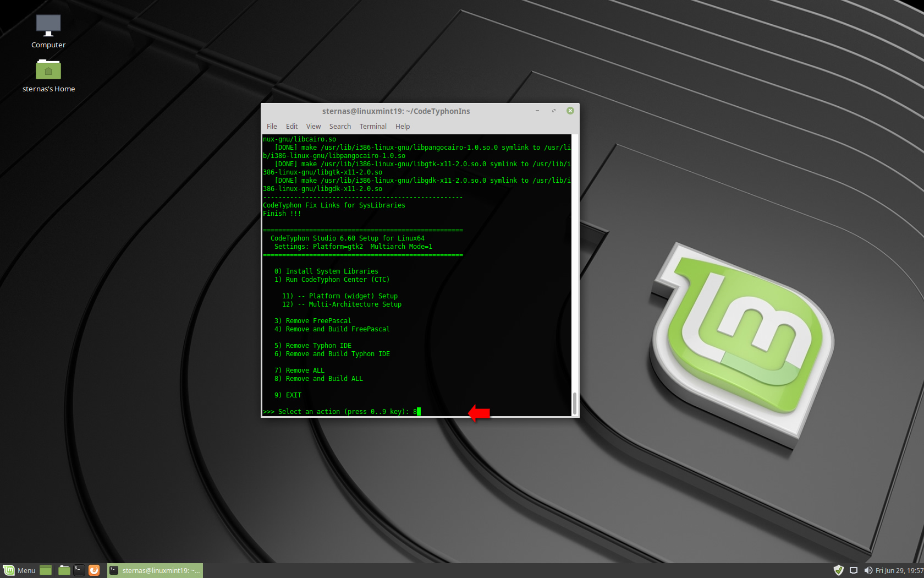924x578 pixels.
Task: Open the Linux Mint Menu
Action: [x=19, y=570]
